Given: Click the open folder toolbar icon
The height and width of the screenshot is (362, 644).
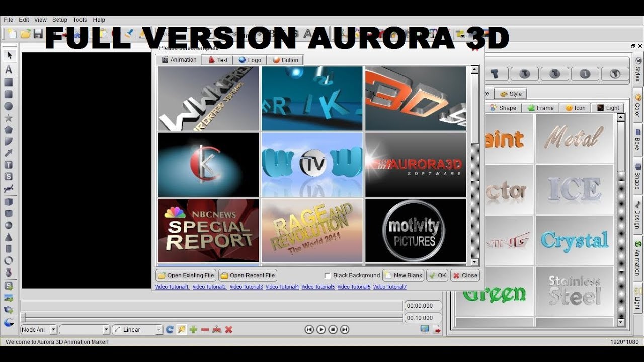Looking at the screenshot, I should [x=25, y=34].
